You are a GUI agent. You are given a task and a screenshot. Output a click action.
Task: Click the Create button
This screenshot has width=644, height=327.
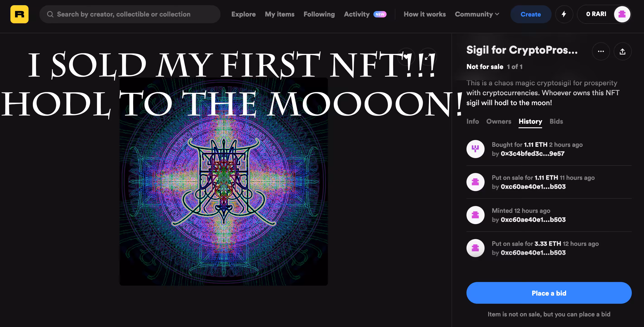pos(531,14)
